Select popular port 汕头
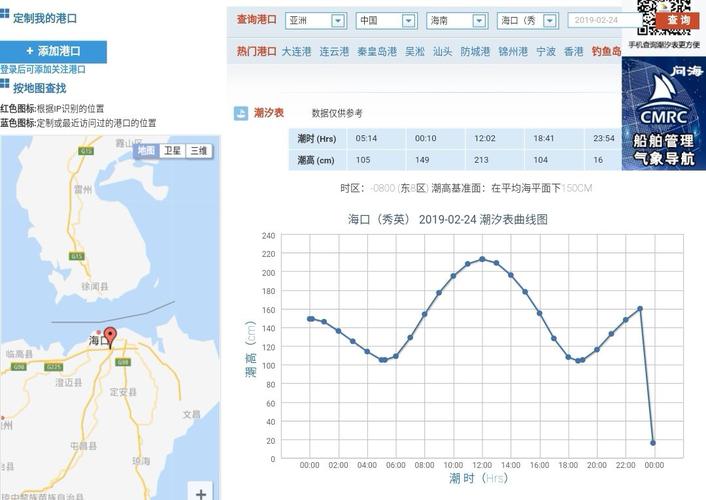 [442, 51]
